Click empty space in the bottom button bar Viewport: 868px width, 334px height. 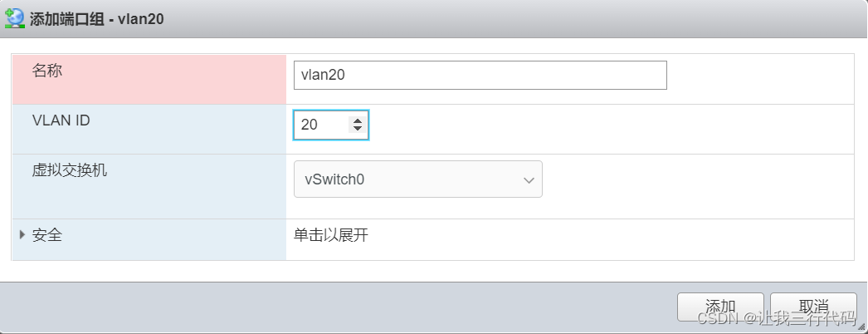(x=332, y=307)
